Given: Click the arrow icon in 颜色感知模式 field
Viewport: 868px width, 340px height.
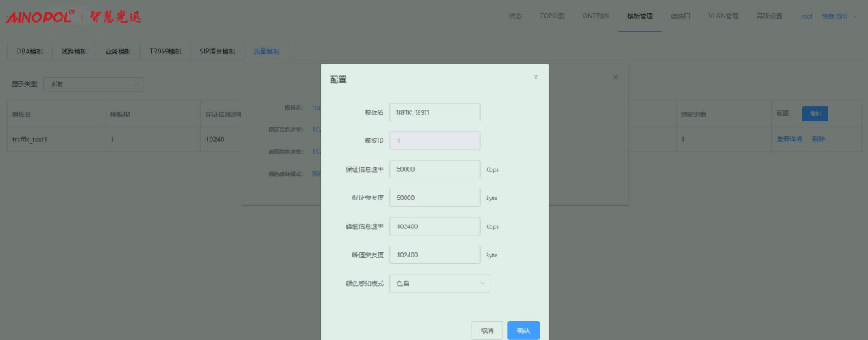Looking at the screenshot, I should [481, 284].
